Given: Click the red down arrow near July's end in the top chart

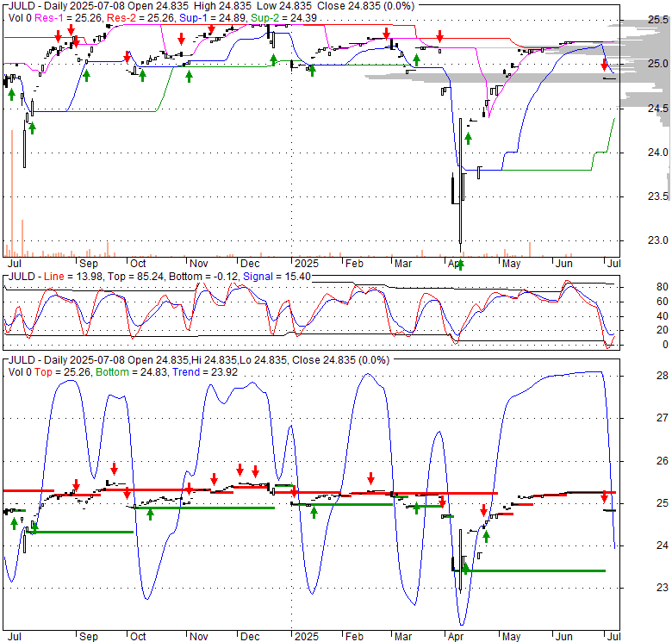Looking at the screenshot, I should (x=604, y=65).
